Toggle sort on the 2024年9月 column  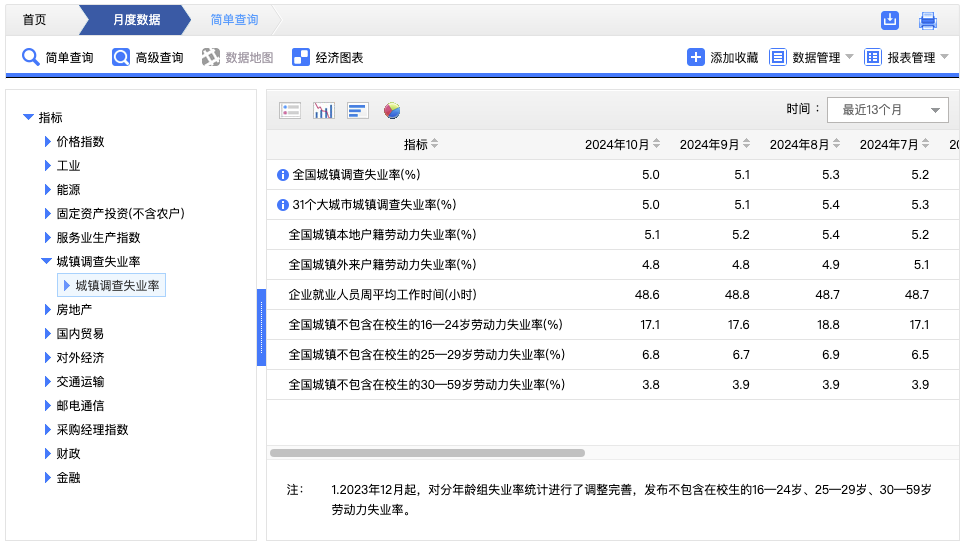click(x=746, y=145)
